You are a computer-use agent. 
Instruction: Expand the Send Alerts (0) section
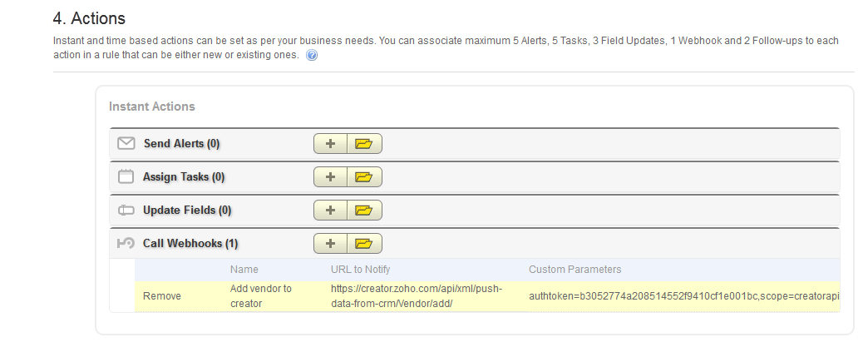point(181,144)
